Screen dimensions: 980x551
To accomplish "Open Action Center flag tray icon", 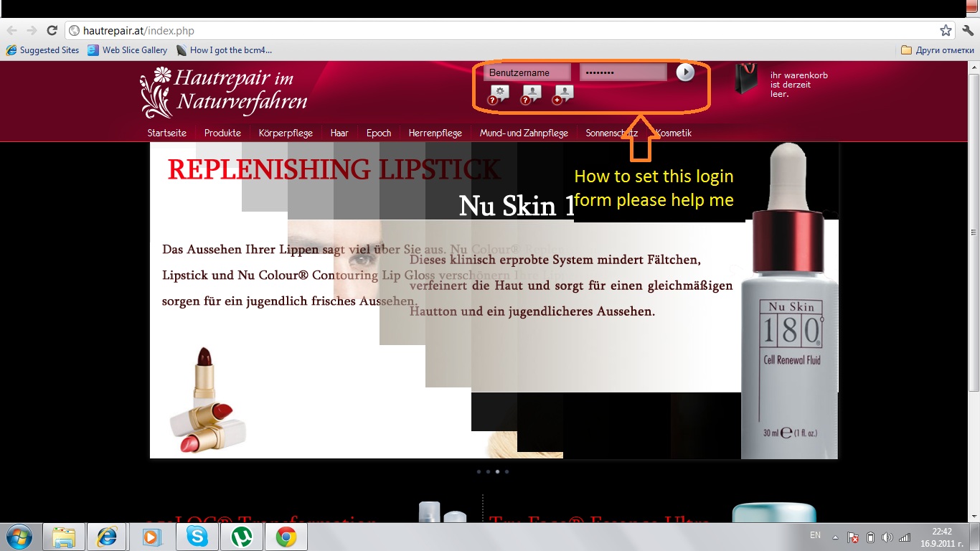I will pyautogui.click(x=853, y=537).
